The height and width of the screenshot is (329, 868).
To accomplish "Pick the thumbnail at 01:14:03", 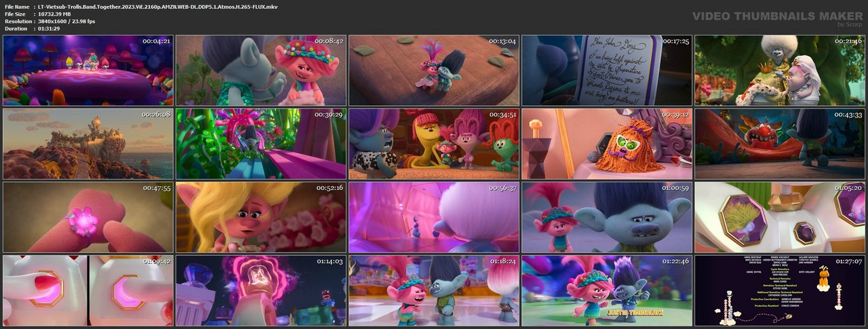I will [x=261, y=290].
